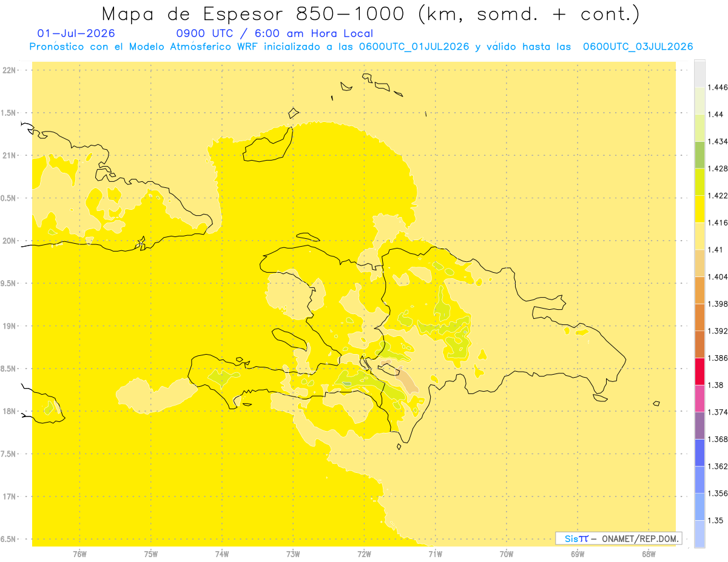Image resolution: width=728 pixels, height=562 pixels.
Task: Pick the pink swatch between 1.374 and 1.38
Action: (699, 398)
